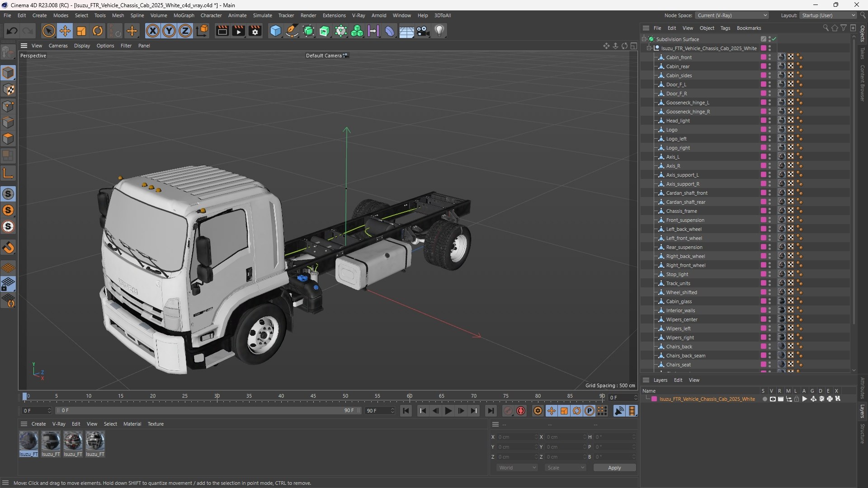Add Subdivision Surface generator icon
The height and width of the screenshot is (488, 868).
coord(308,31)
